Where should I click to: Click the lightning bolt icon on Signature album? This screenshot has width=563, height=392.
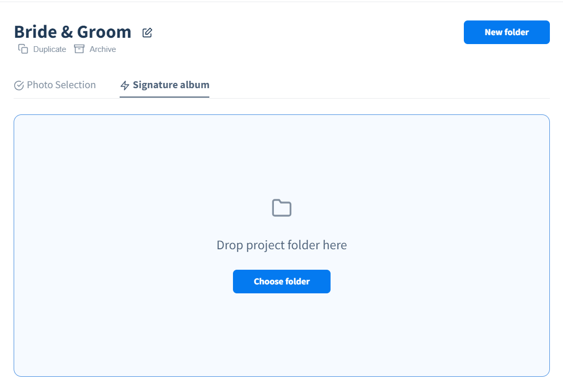(124, 86)
